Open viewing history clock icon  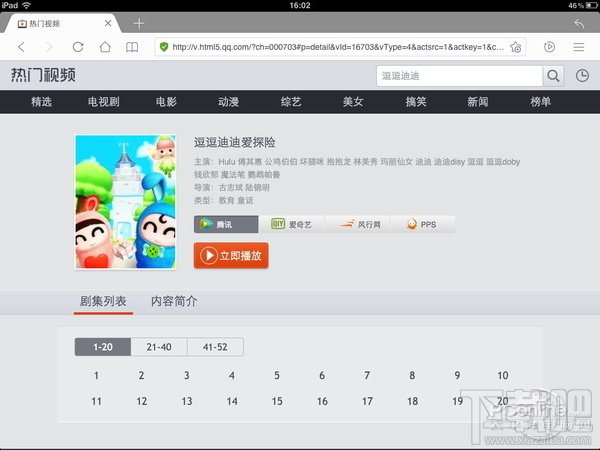[582, 76]
